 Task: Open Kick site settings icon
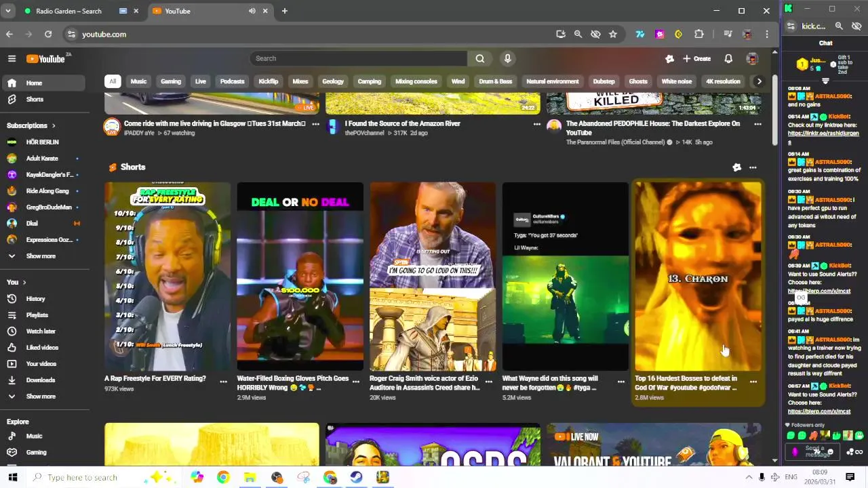tap(791, 26)
